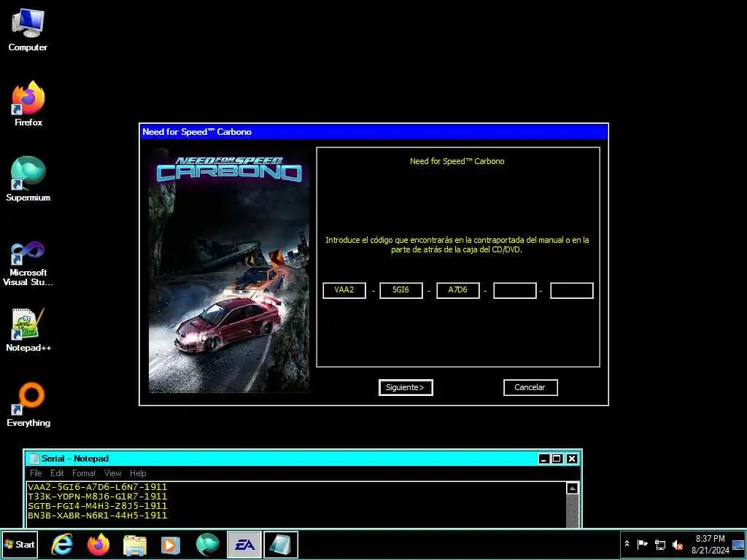This screenshot has width=747, height=560.
Task: Switch to the EA installer taskbar button
Action: [244, 544]
